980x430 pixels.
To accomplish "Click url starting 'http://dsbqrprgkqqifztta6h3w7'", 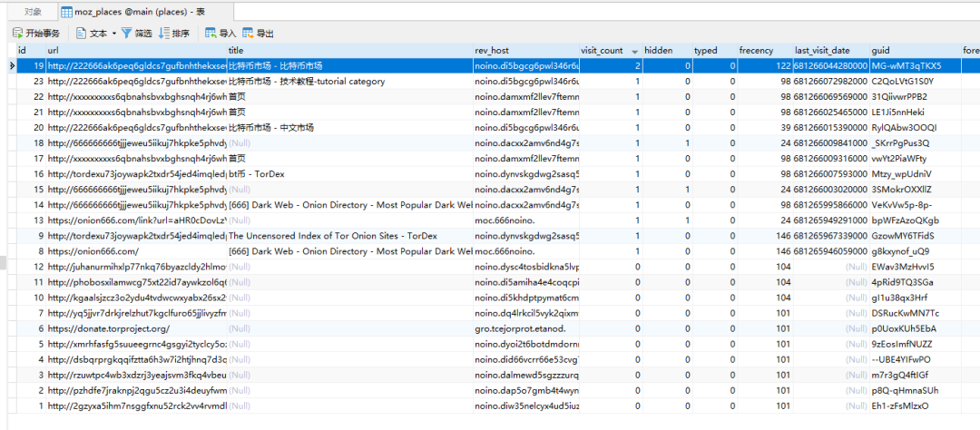I will click(x=135, y=359).
